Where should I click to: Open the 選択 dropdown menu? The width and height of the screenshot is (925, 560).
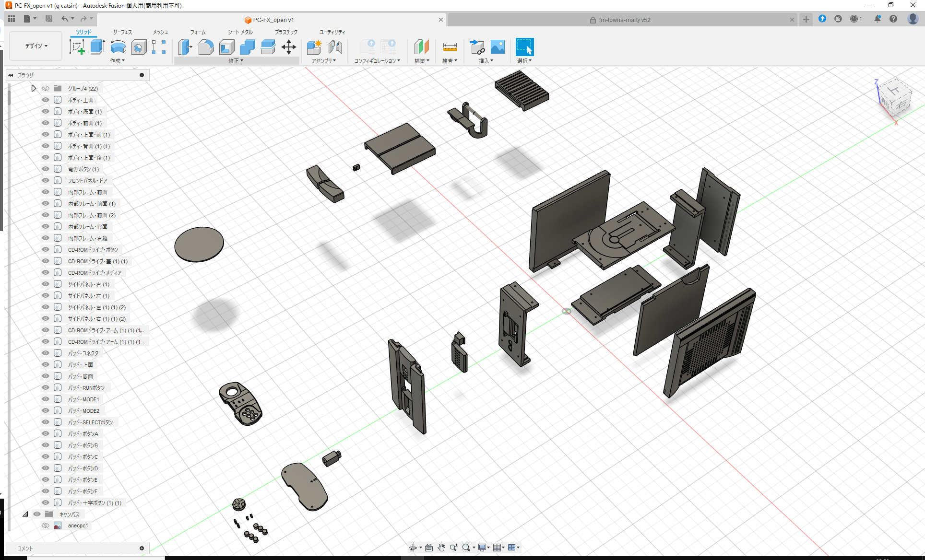pos(524,60)
